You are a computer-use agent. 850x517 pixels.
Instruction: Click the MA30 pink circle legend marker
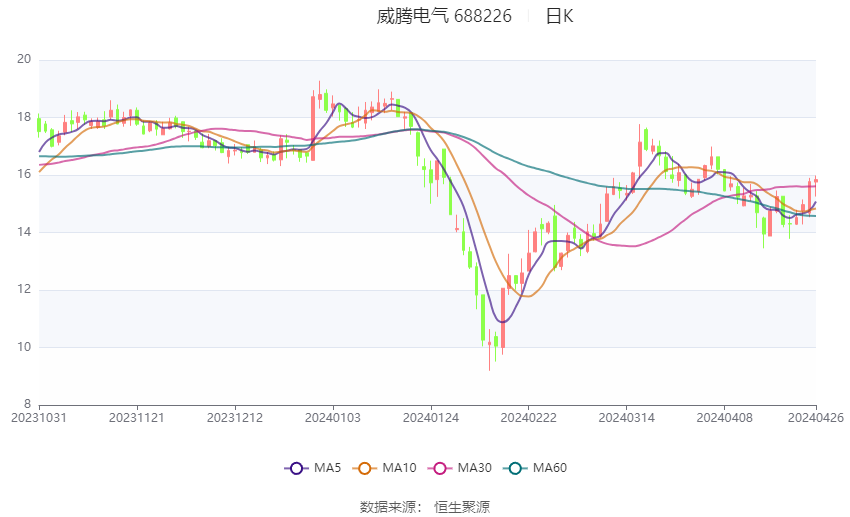coord(437,468)
